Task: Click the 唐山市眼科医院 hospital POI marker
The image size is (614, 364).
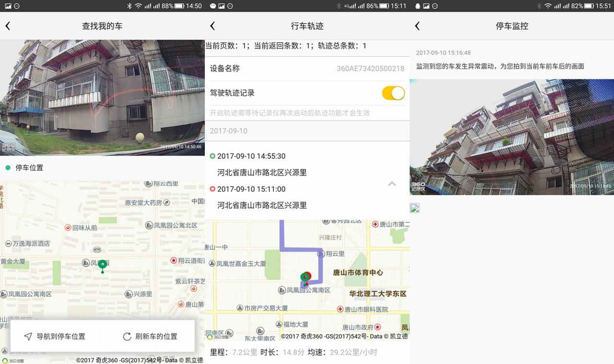Action: pyautogui.click(x=339, y=308)
